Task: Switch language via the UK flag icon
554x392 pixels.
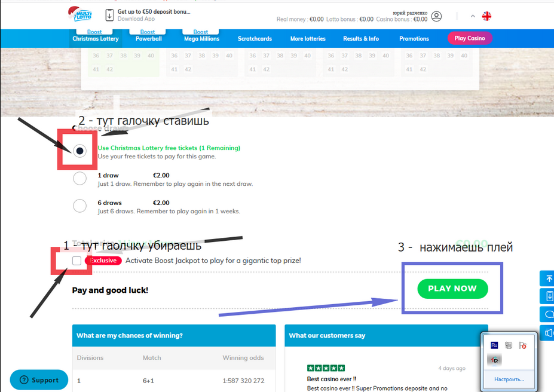Action: 486,16
